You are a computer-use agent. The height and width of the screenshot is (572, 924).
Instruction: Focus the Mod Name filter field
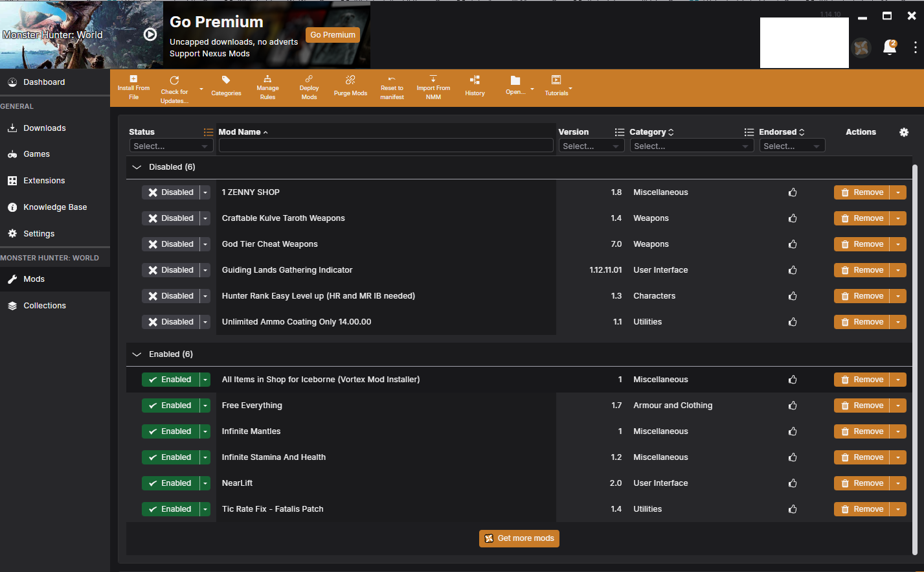[386, 146]
